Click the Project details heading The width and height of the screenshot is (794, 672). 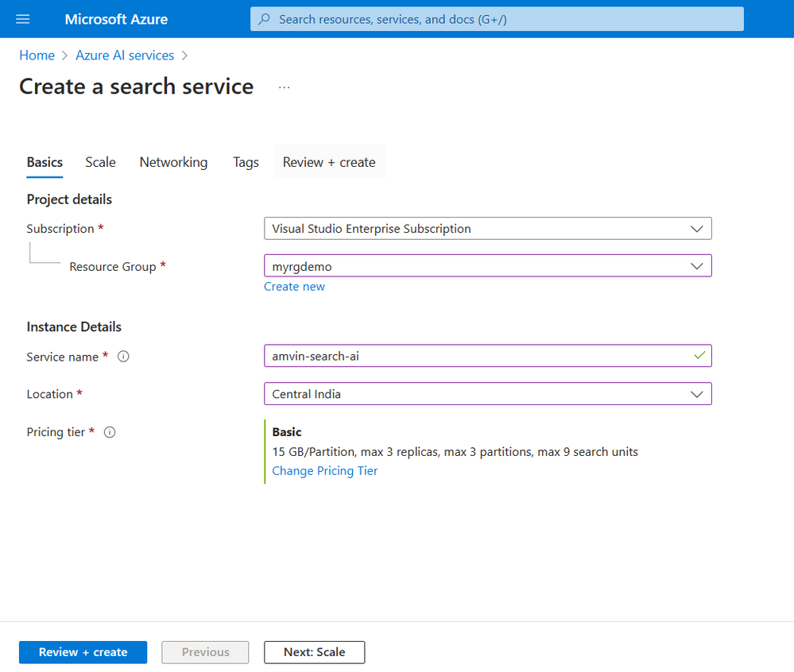pyautogui.click(x=69, y=199)
